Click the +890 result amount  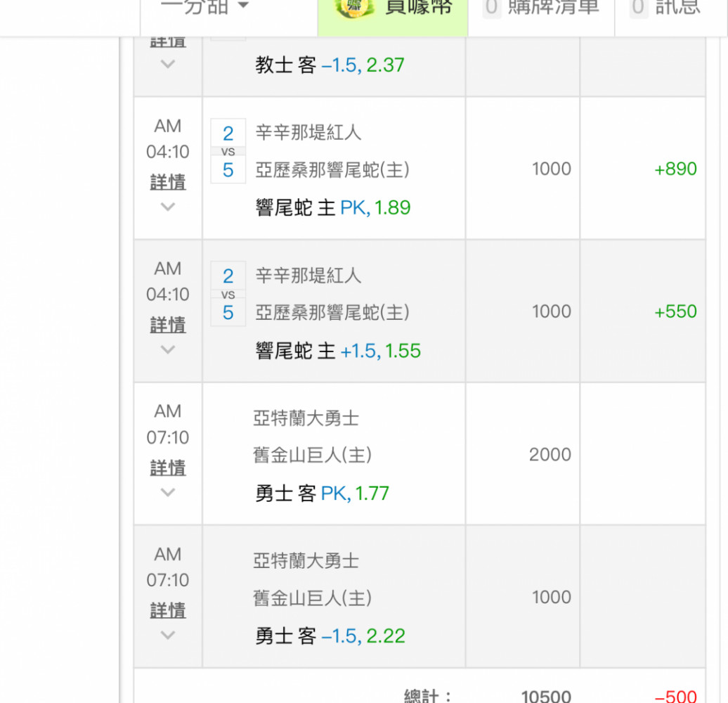tap(675, 169)
